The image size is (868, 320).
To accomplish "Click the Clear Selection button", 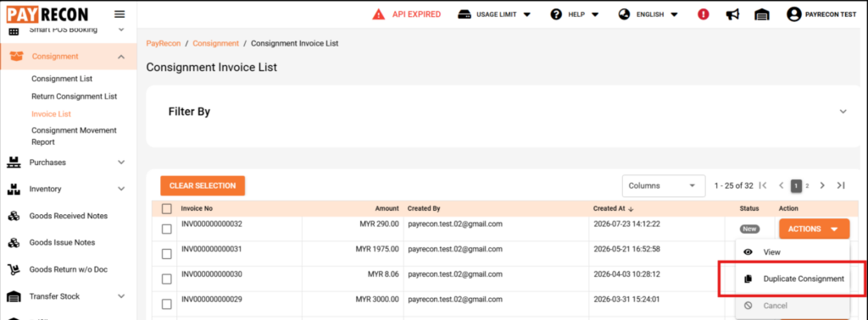I will [203, 185].
